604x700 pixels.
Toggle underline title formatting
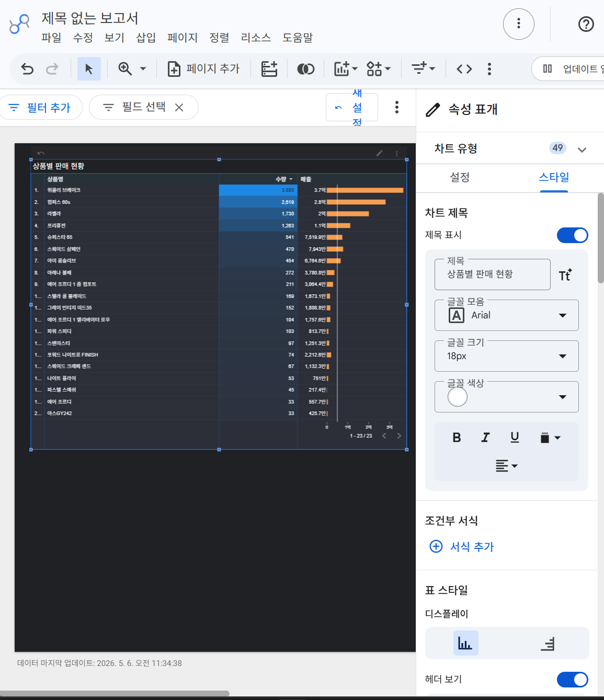click(515, 438)
